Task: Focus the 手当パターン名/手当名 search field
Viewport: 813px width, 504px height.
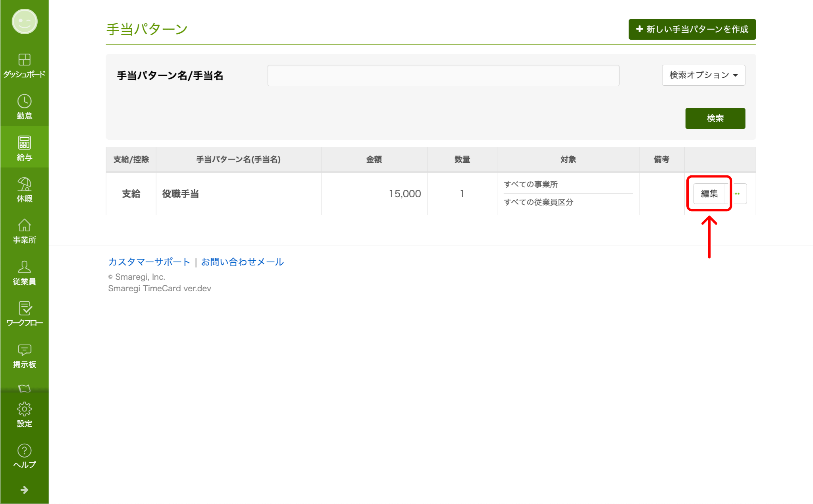Action: click(443, 75)
